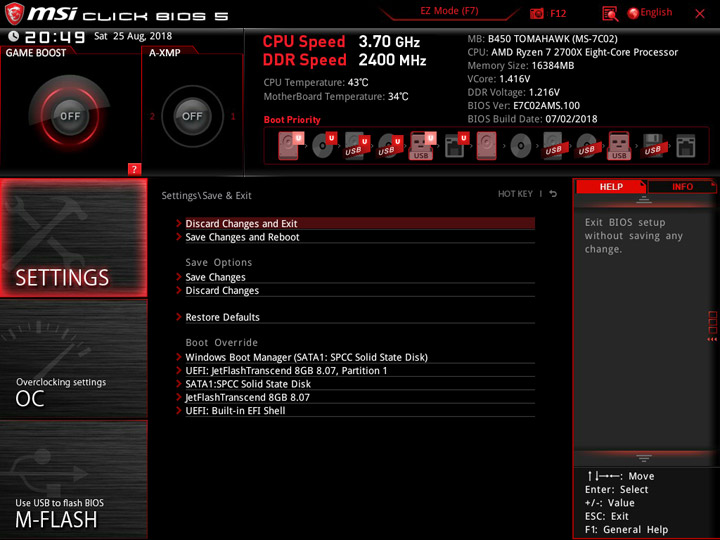Viewport: 720px width, 540px height.
Task: Select UEFI hard drive boot icon with U badge
Action: (291, 146)
